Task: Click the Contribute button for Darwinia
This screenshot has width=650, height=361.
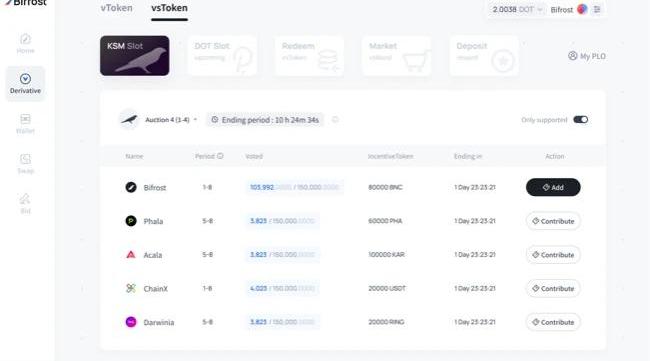Action: tap(553, 322)
